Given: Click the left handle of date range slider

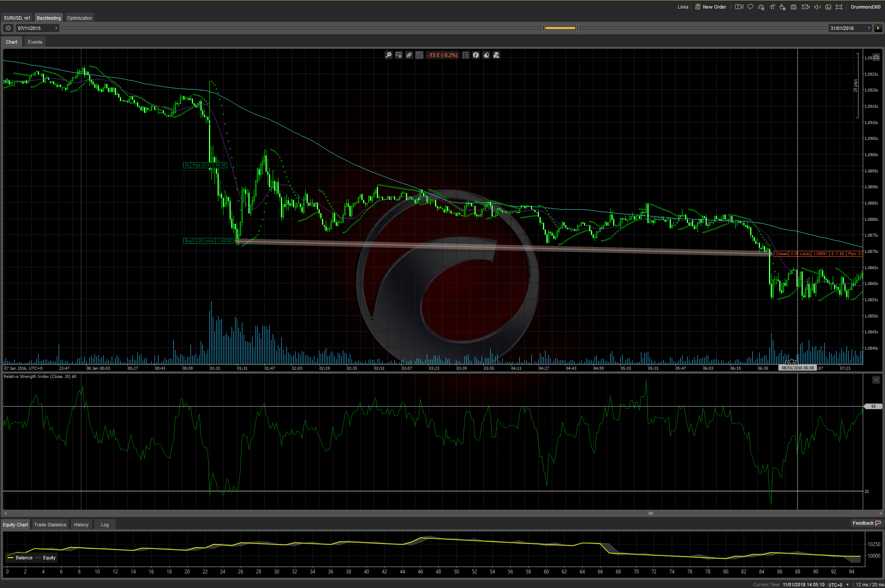Looking at the screenshot, I should 543,28.
